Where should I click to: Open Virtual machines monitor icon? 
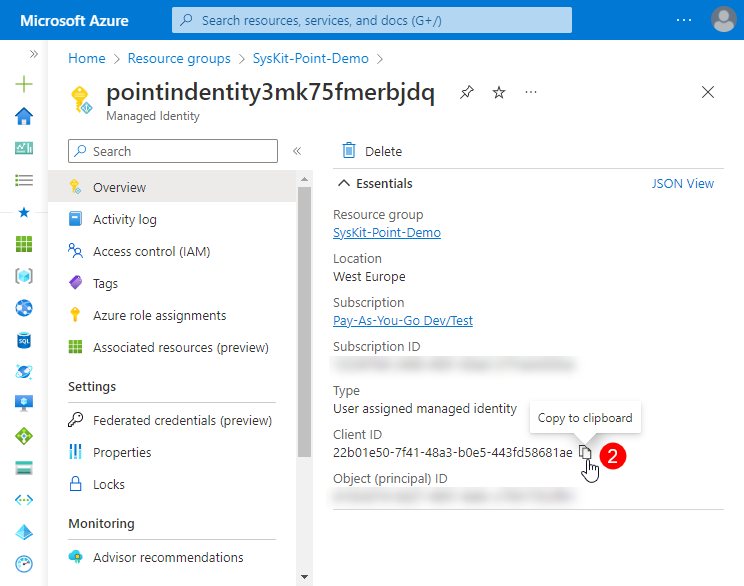24,403
